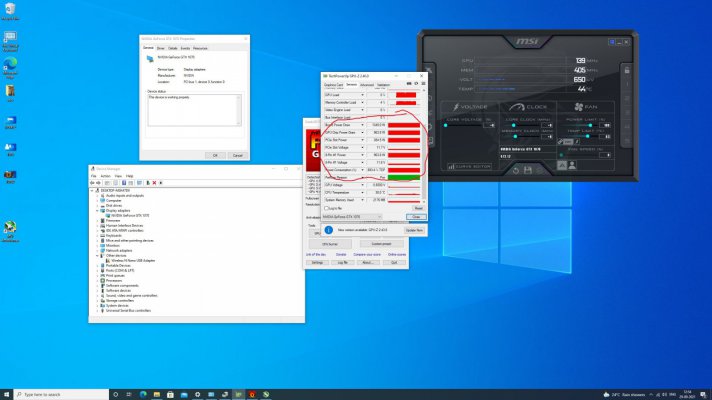Open GPU Load sensor dropdown arrow
Screen dimensions: 712x400
362,95
